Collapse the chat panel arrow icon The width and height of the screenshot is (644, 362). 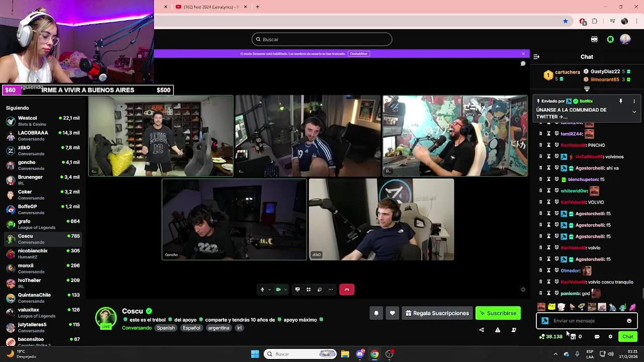[x=536, y=57]
